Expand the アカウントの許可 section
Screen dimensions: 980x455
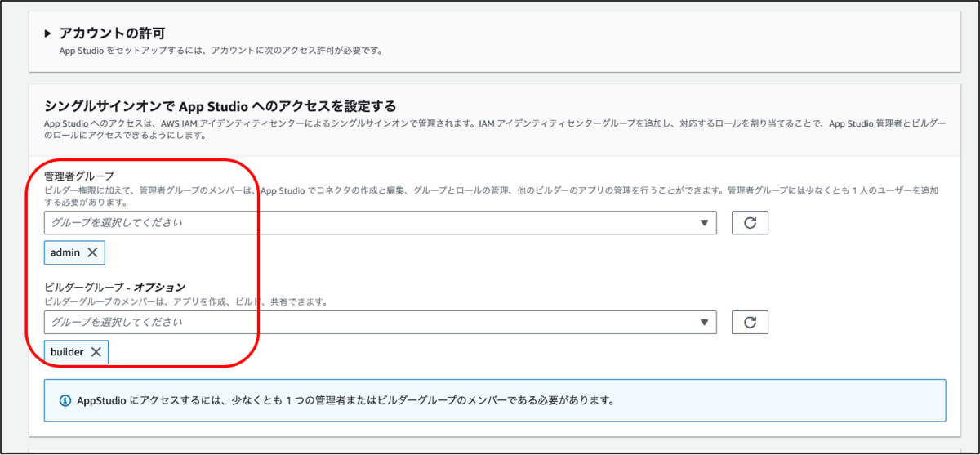point(48,33)
